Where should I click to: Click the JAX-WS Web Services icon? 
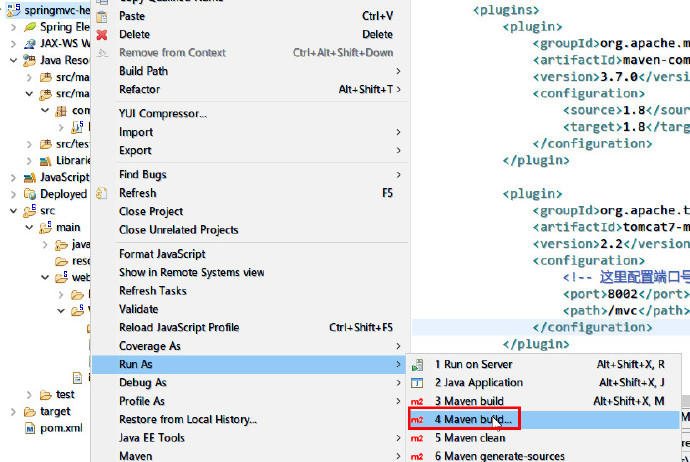click(30, 44)
